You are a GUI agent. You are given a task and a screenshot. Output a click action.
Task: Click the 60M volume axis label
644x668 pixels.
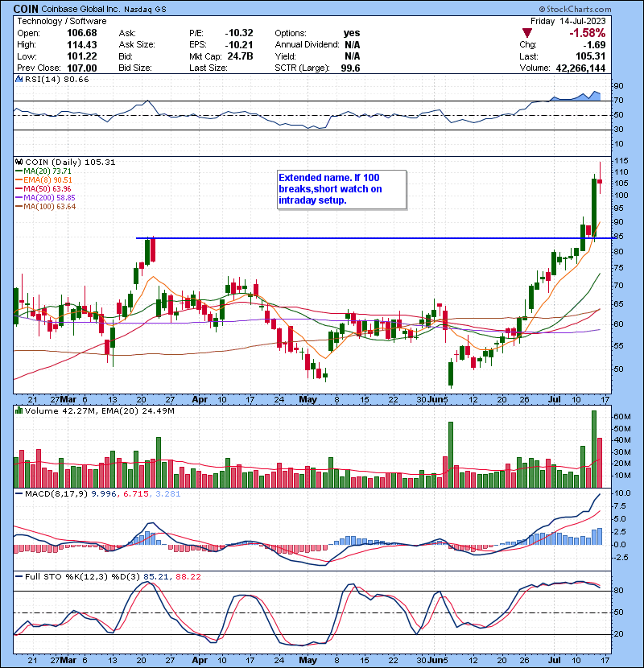(x=622, y=417)
